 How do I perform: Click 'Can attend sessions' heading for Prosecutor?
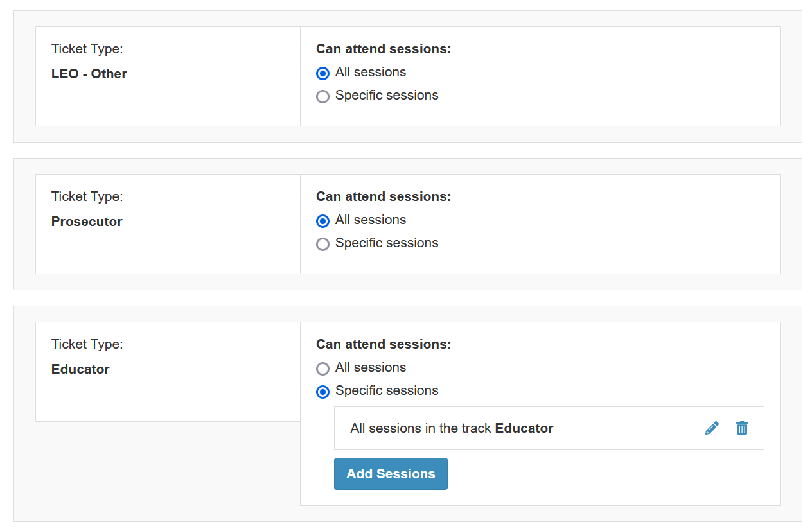(x=384, y=196)
